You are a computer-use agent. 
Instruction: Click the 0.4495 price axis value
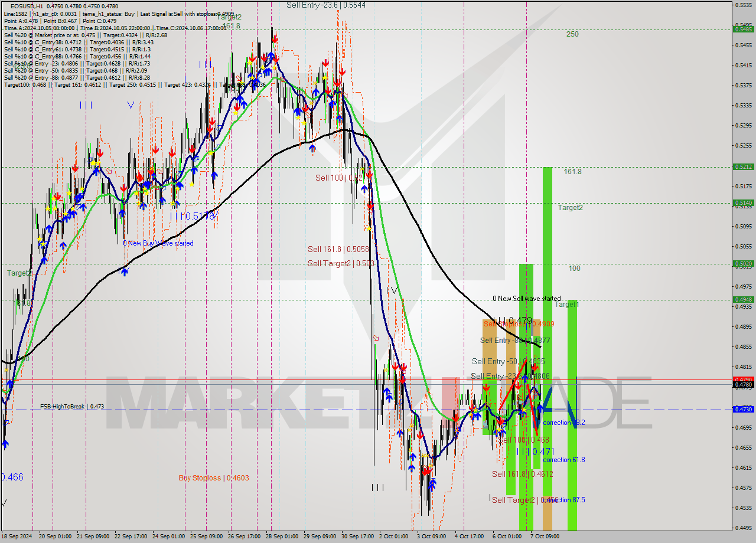pos(743,528)
